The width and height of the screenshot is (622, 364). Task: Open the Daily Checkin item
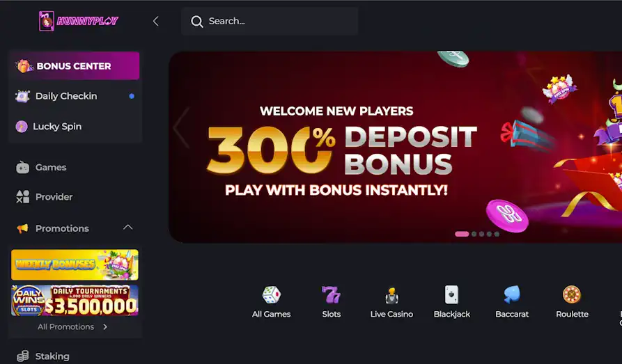pyautogui.click(x=75, y=96)
